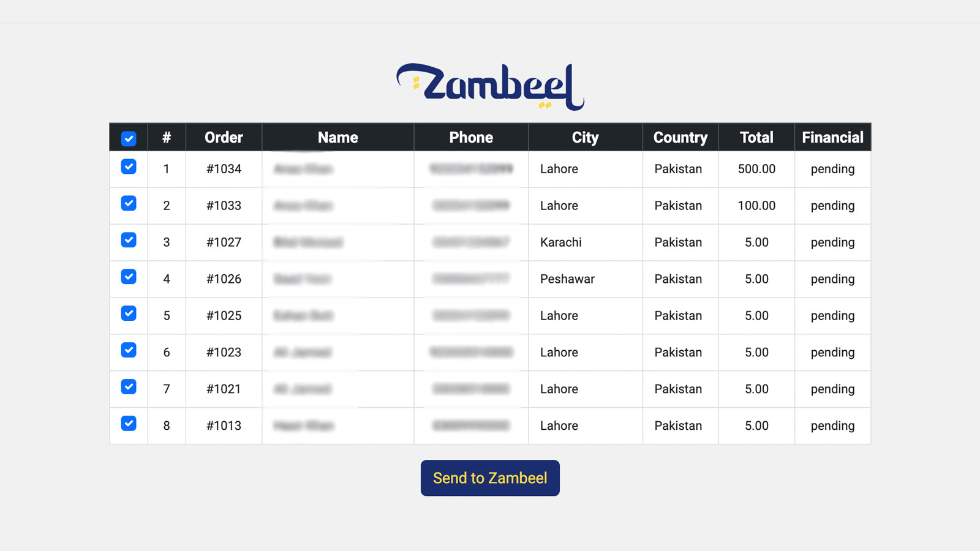Click the pending status of order #1013
The height and width of the screenshot is (551, 980).
point(832,425)
